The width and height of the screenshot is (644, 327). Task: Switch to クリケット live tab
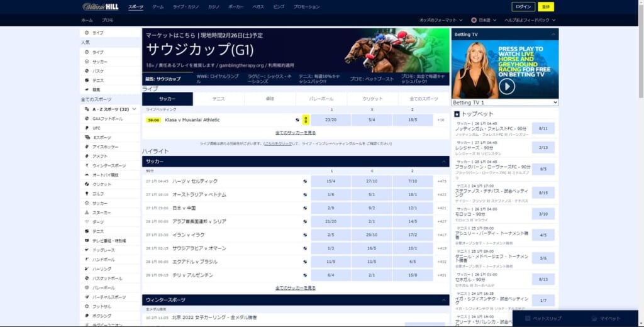click(x=372, y=99)
